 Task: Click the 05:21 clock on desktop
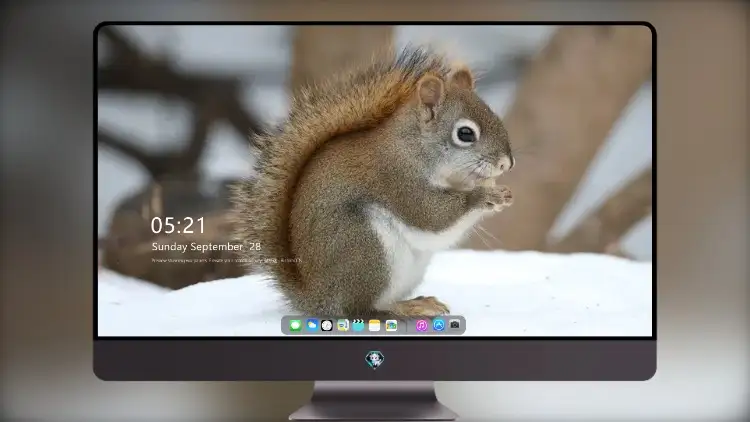tap(178, 225)
